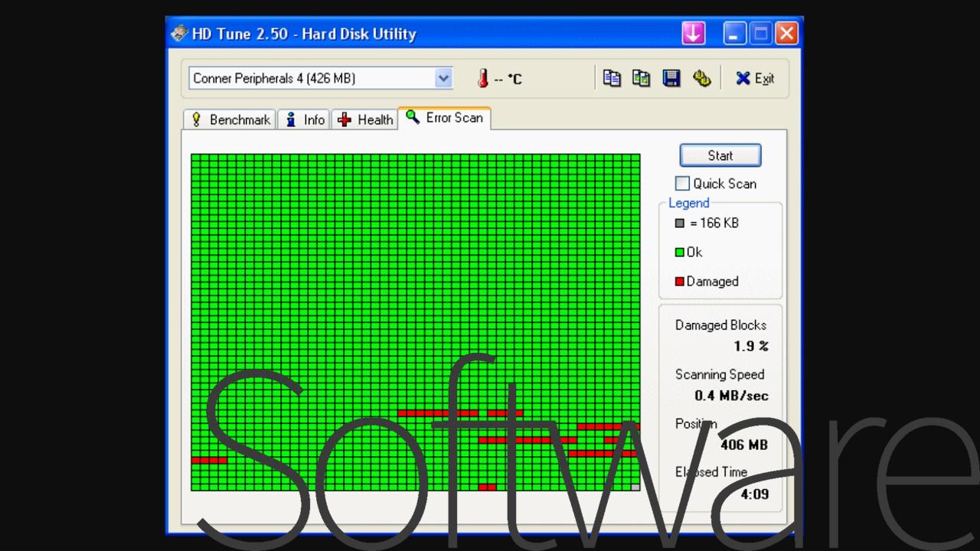This screenshot has height=551, width=980.
Task: Click the gray block size legend swatch
Action: (679, 223)
